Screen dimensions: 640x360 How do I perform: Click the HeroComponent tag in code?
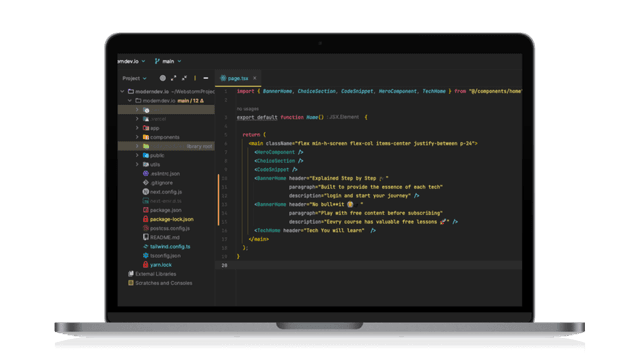[x=276, y=152]
